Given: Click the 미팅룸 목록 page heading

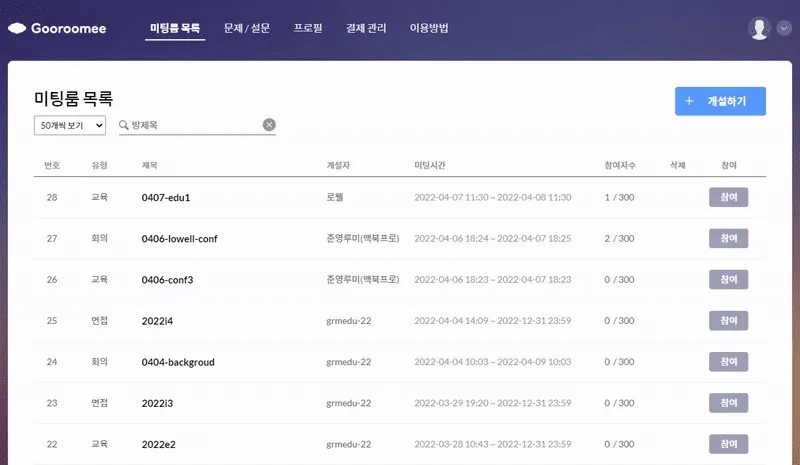Looking at the screenshot, I should click(73, 98).
